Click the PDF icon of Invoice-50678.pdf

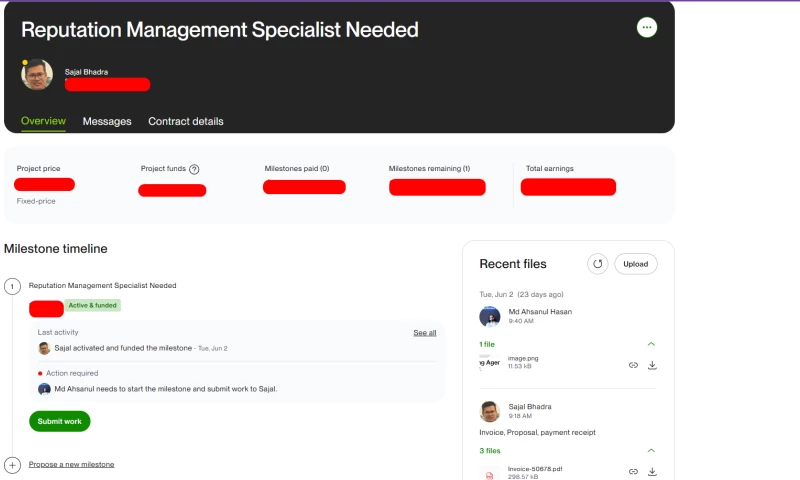[489, 474]
